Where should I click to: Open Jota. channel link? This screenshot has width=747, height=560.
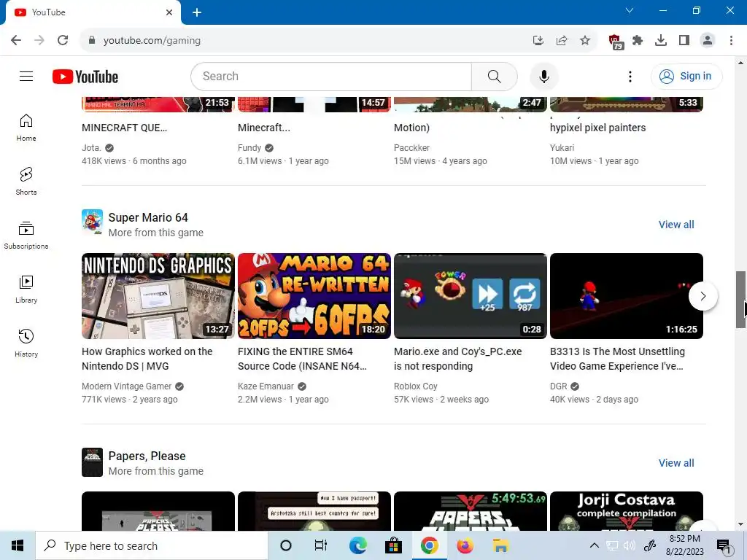tap(91, 148)
